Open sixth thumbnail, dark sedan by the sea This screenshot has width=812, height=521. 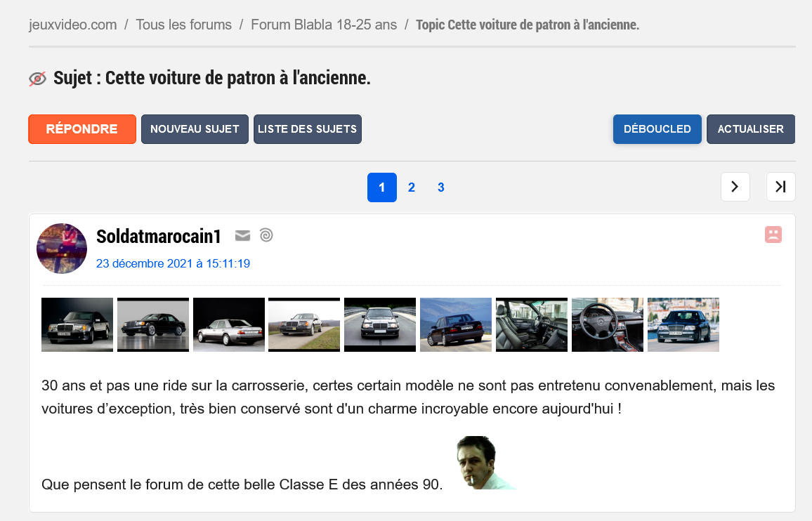pyautogui.click(x=456, y=324)
